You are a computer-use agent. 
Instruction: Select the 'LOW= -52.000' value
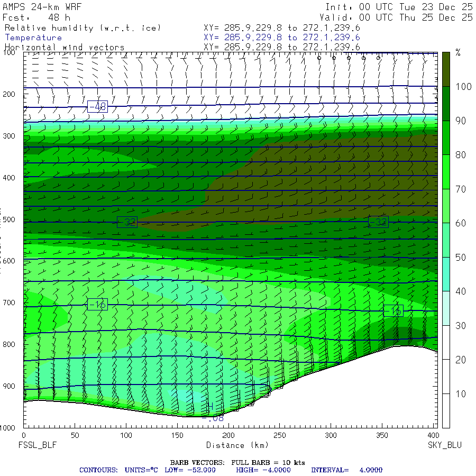pos(190,470)
